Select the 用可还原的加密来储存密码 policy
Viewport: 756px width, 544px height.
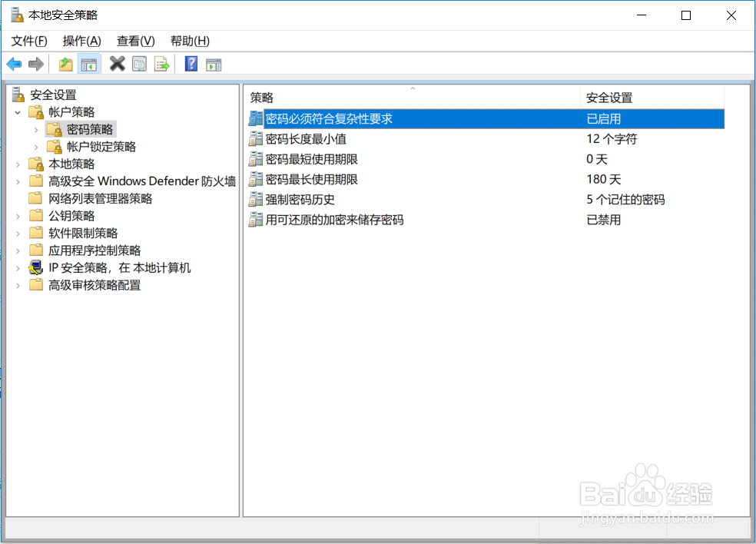[x=332, y=219]
